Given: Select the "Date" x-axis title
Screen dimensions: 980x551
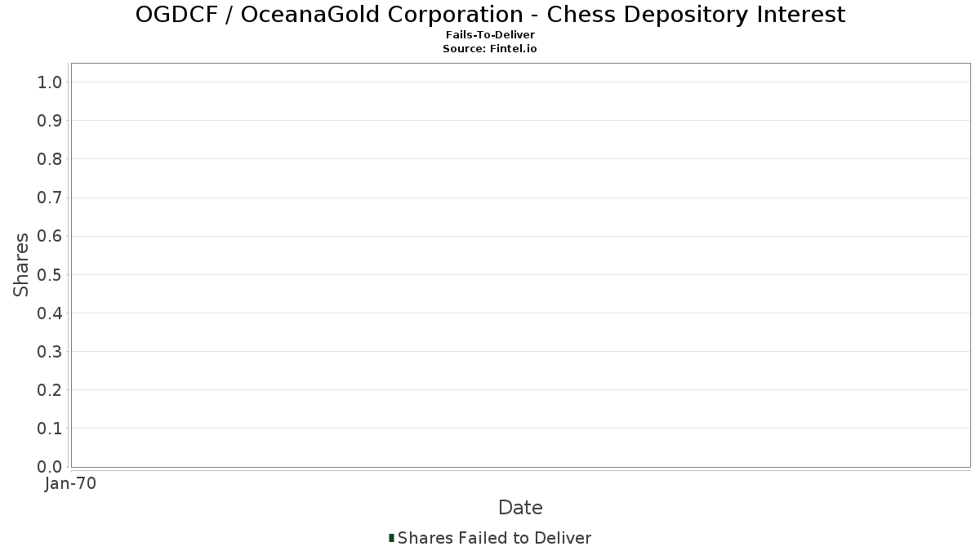Looking at the screenshot, I should (x=520, y=508).
